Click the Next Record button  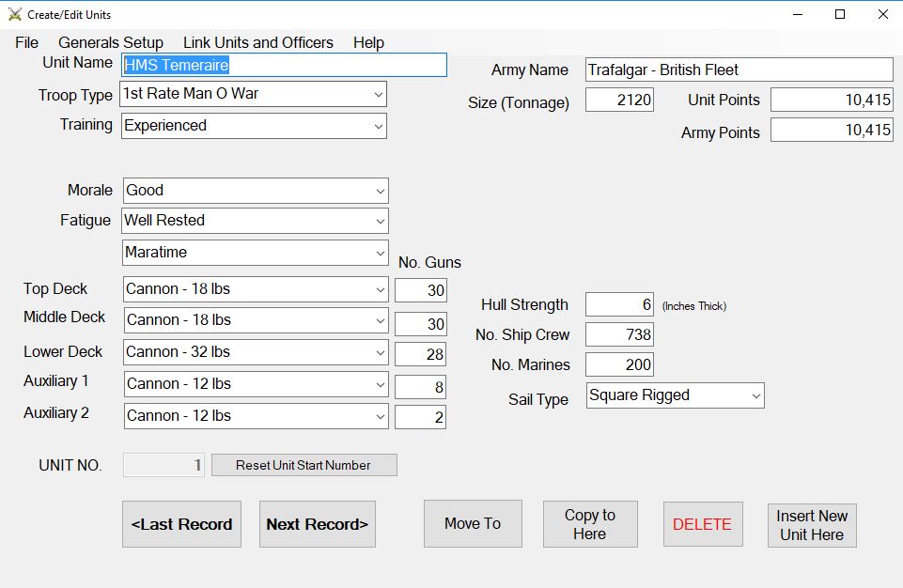pyautogui.click(x=317, y=524)
